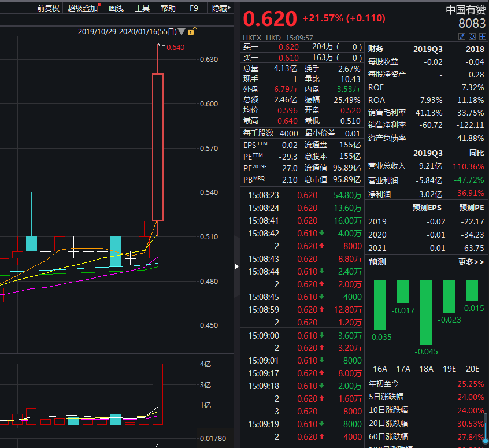Click the 总量 value 4.13亿

pos(285,68)
